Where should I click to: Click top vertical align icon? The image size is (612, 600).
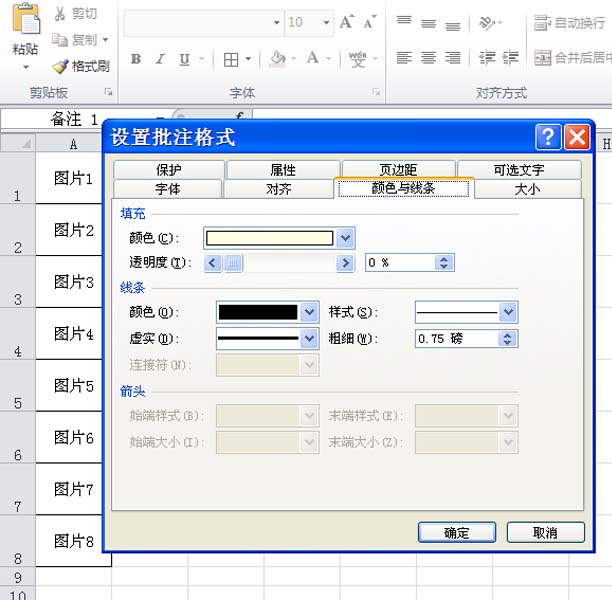[x=404, y=20]
